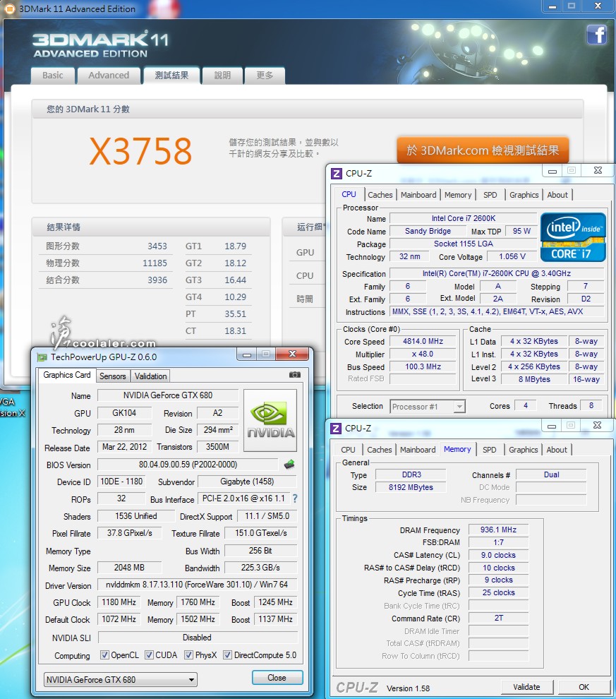This screenshot has height=699, width=616.
Task: Click the orange 3DMark.com view results button
Action: (483, 150)
